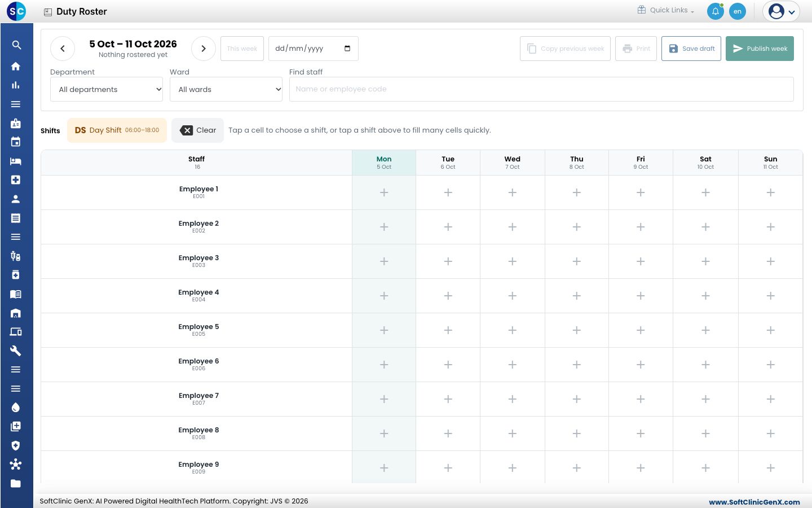Viewport: 812px width, 508px height.
Task: Open the date picker calendar icon
Action: tap(347, 49)
